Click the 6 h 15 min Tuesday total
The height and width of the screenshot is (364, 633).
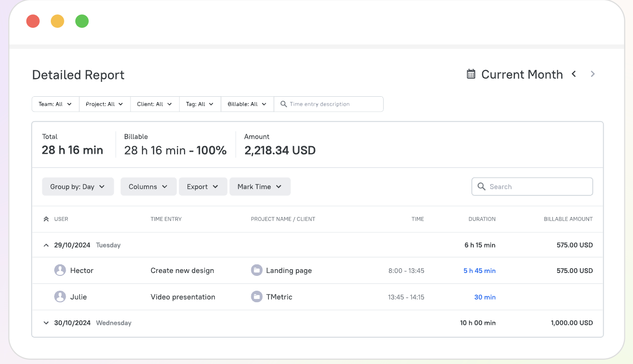(x=480, y=245)
